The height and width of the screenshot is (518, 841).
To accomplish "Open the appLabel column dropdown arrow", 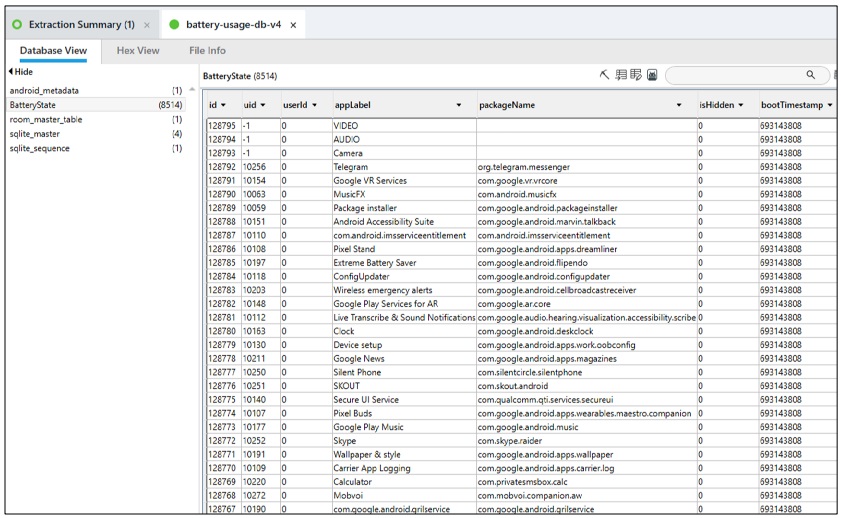I will coord(459,105).
